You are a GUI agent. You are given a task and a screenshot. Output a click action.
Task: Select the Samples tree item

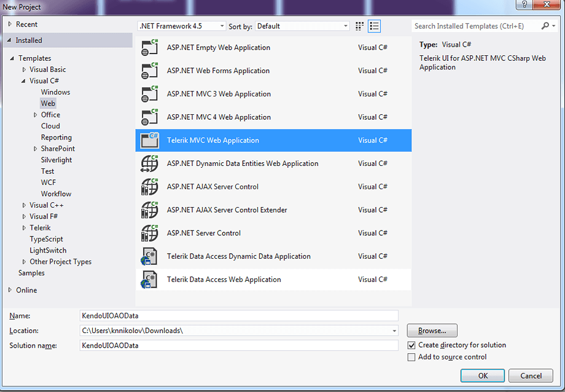31,273
